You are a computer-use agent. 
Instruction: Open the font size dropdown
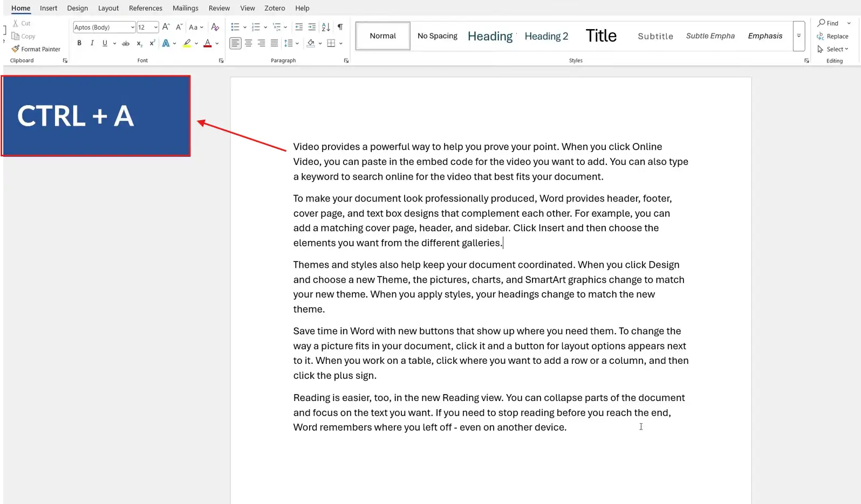point(156,27)
